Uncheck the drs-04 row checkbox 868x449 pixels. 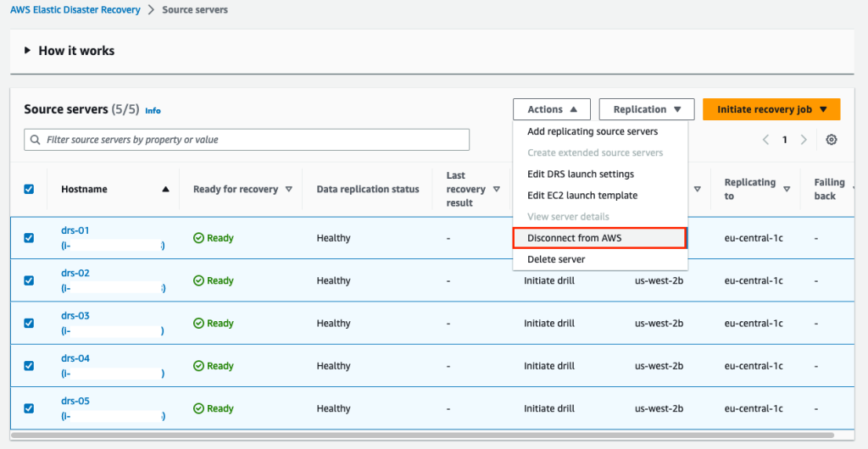29,365
